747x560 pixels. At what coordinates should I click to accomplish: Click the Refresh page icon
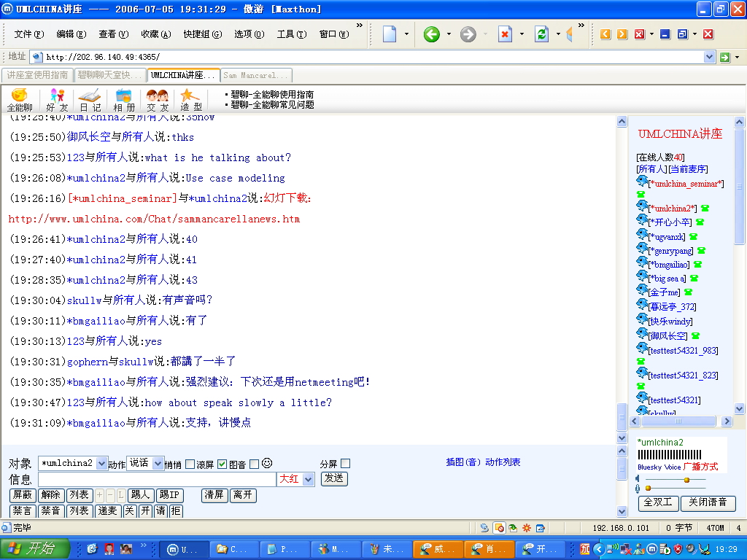tap(542, 34)
